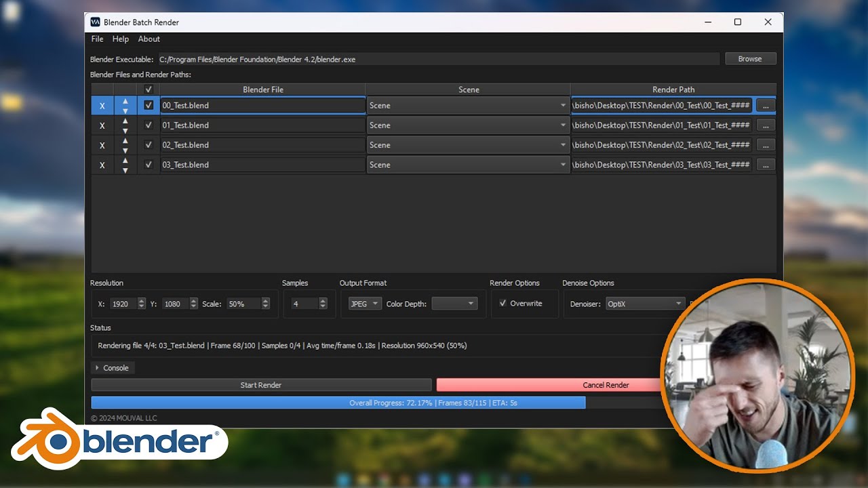The height and width of the screenshot is (488, 868).
Task: Click the Start Render button
Action: 261,385
